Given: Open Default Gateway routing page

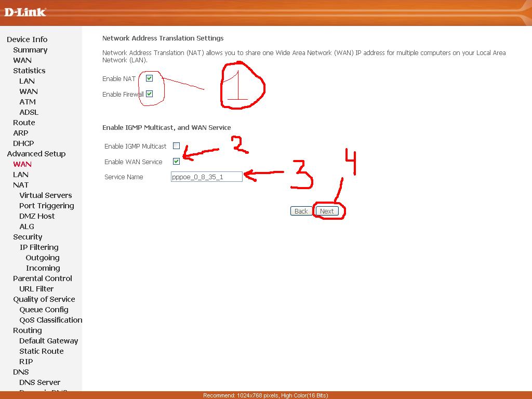Looking at the screenshot, I should point(49,341).
